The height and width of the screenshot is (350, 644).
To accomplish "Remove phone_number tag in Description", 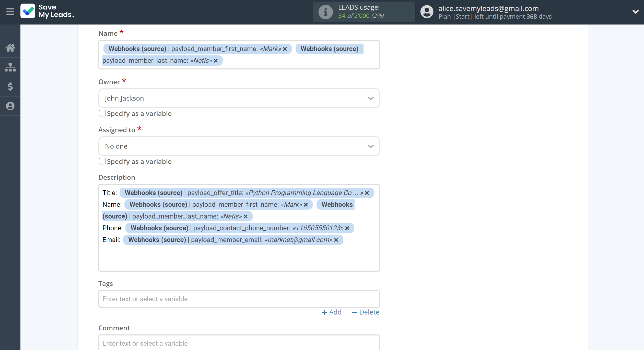I will pos(347,228).
